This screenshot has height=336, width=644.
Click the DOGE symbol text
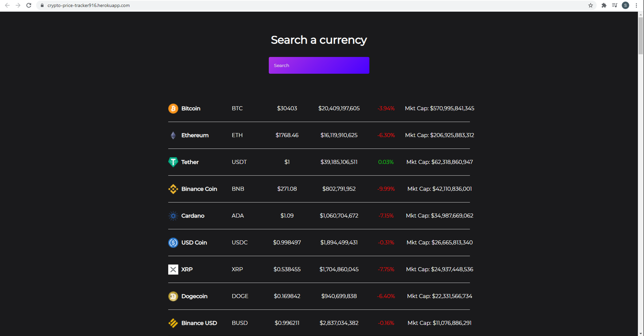coord(240,296)
